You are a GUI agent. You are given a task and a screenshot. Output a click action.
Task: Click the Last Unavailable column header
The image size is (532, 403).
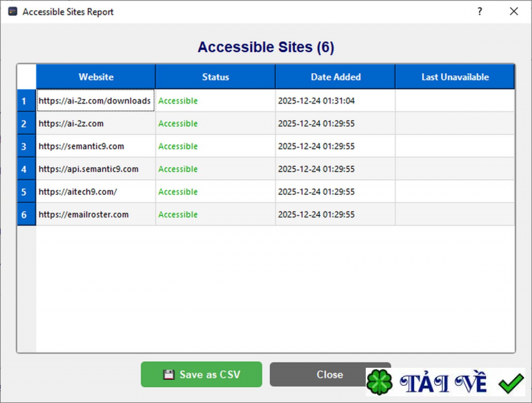coord(455,76)
